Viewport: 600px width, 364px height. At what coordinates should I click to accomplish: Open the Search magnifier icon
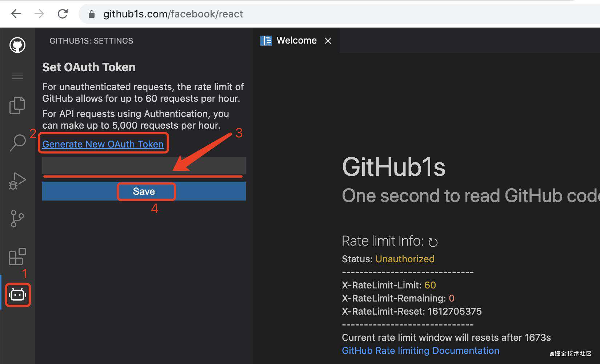click(x=17, y=143)
